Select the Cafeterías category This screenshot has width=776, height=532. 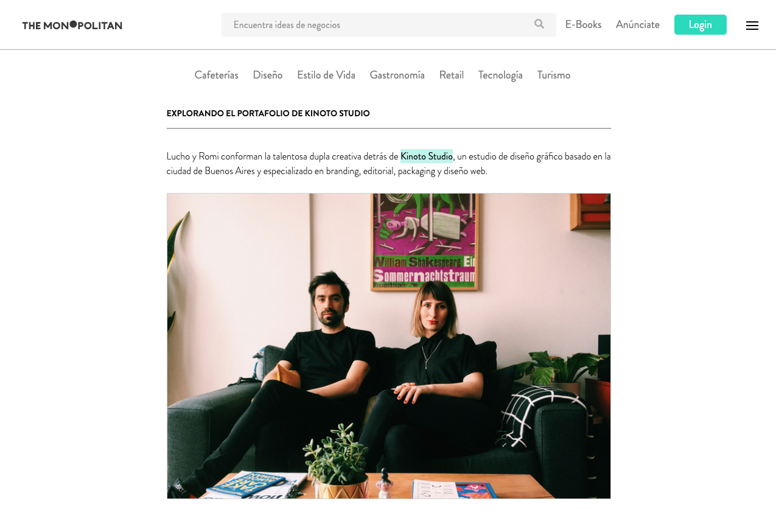[217, 75]
